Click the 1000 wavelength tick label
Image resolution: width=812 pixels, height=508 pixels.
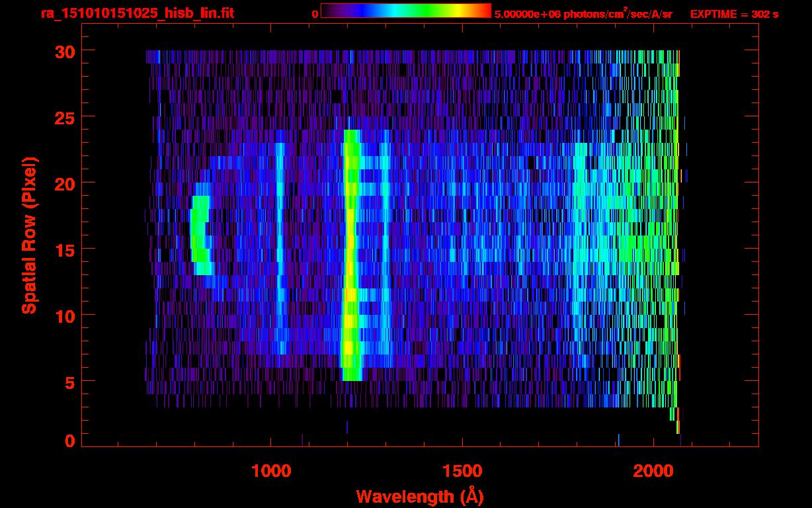tap(271, 471)
